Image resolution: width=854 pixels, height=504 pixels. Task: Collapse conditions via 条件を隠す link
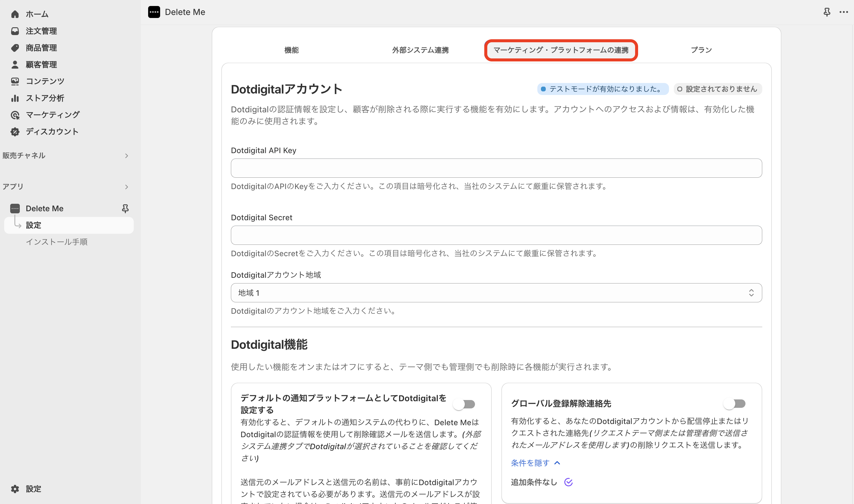pos(536,463)
